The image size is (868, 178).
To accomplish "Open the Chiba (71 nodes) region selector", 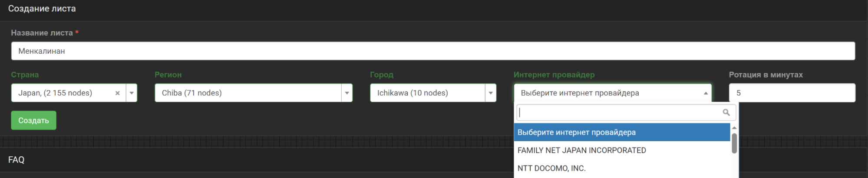I will point(248,93).
